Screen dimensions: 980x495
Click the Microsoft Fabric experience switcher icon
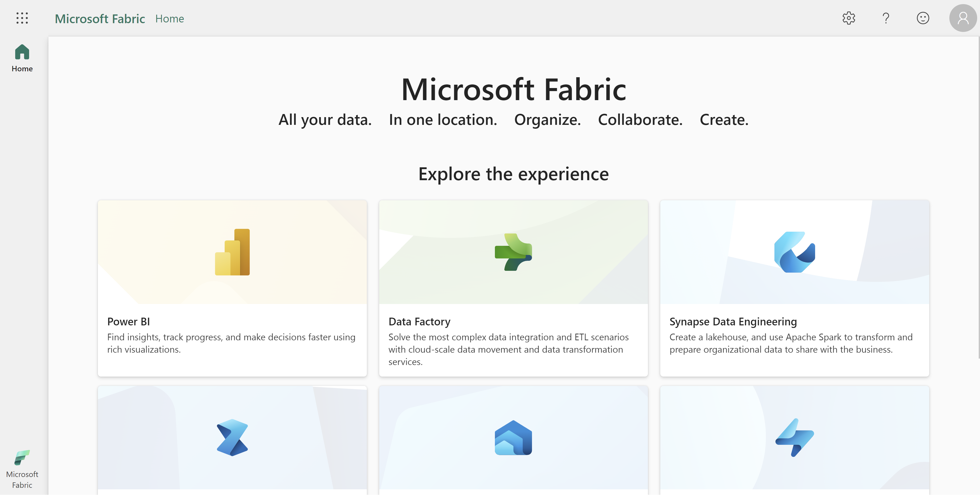22,457
